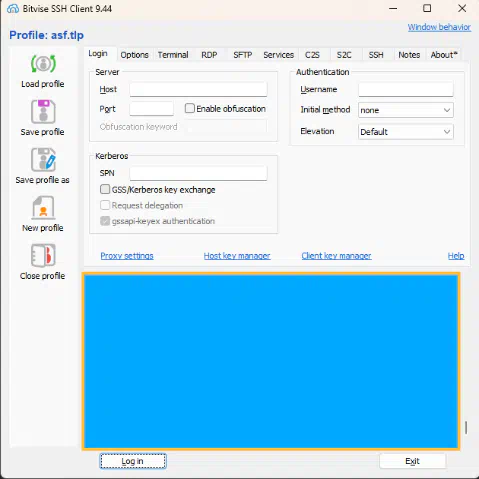Open the Window behavior link

439,27
